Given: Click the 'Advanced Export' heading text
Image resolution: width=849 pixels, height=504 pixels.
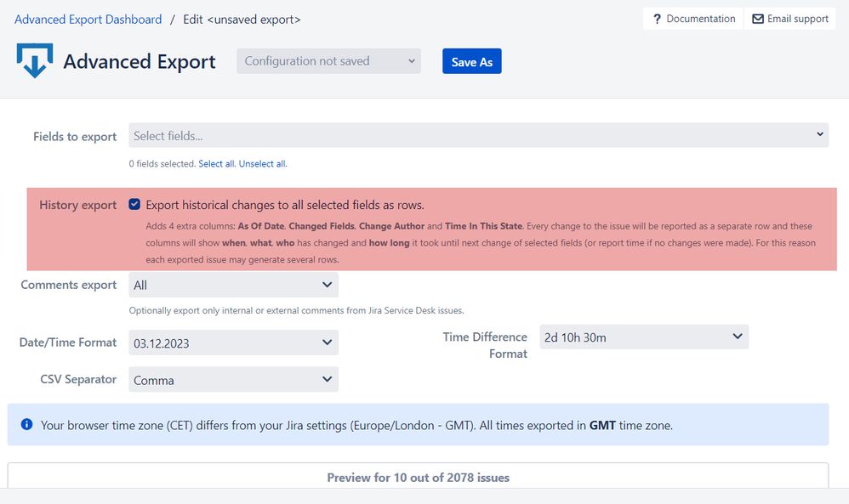Looking at the screenshot, I should (140, 62).
